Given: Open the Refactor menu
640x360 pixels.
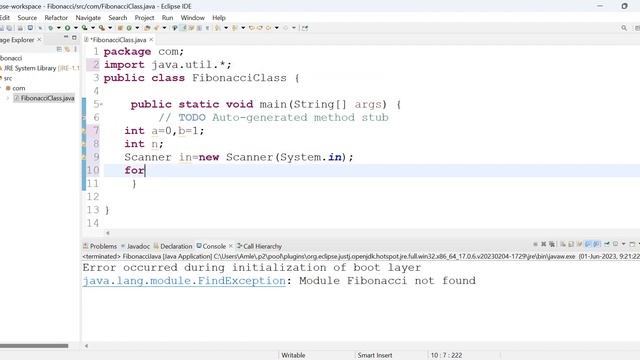Looking at the screenshot, I should pyautogui.click(x=56, y=18).
